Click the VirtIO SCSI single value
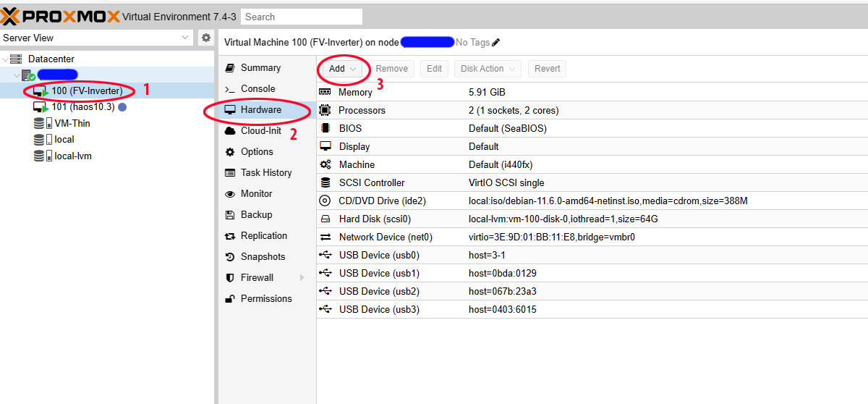Viewport: 868px width, 404px height. coord(506,183)
